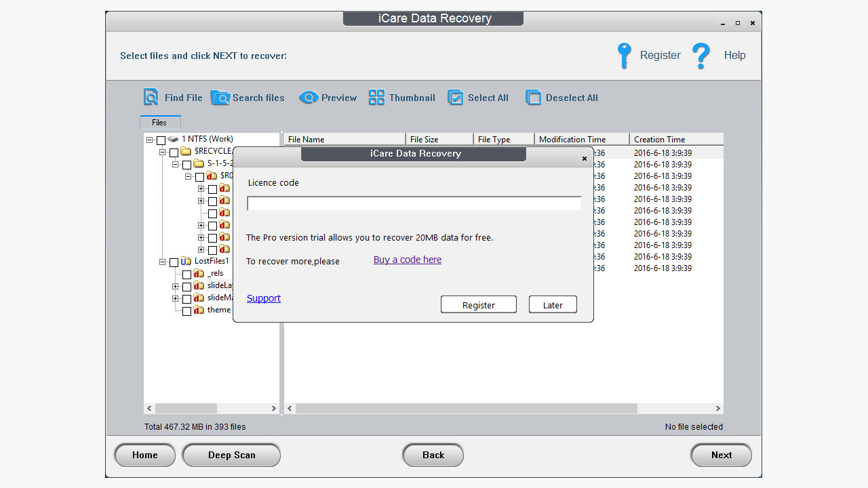Collapse the S-1-5-2 folder node

coord(176,164)
